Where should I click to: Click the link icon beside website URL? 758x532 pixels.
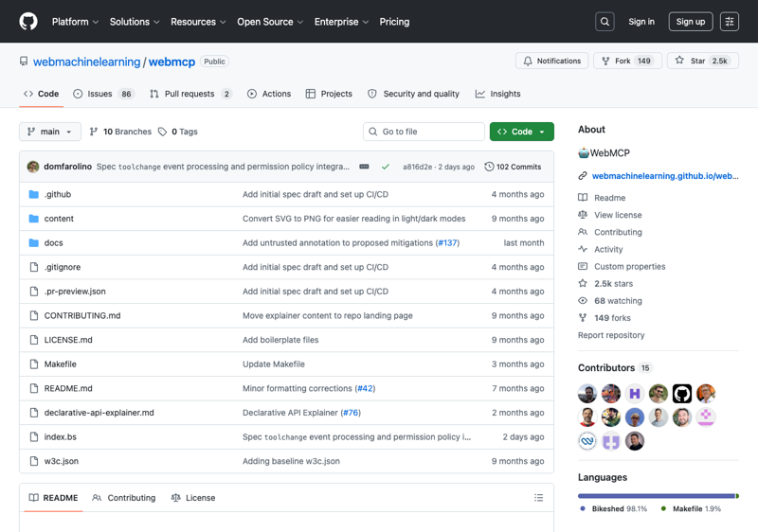click(x=583, y=176)
